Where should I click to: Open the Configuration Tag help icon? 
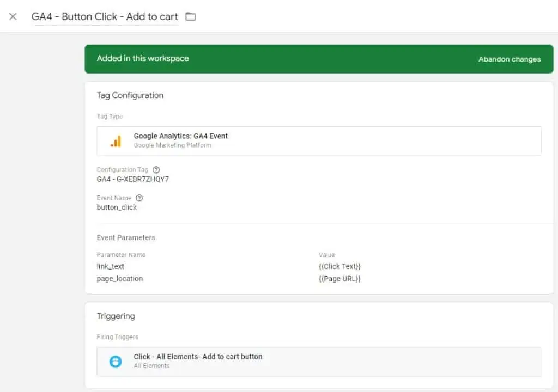156,169
